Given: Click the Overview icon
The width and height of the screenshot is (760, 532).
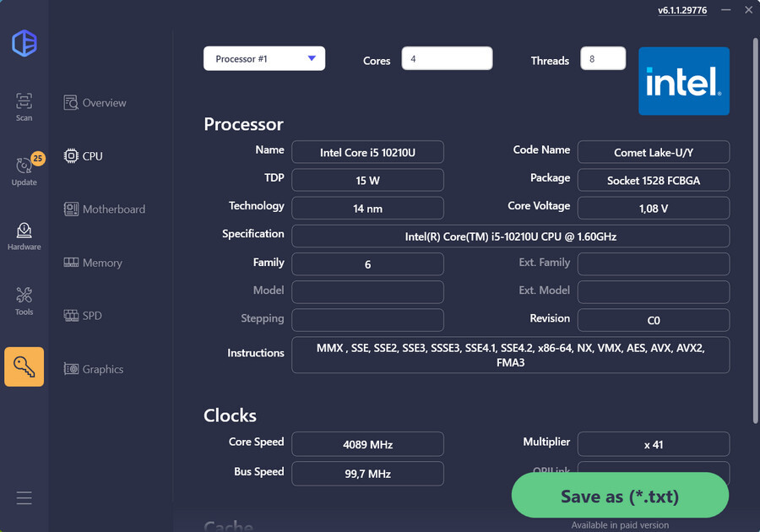Looking at the screenshot, I should [x=71, y=103].
